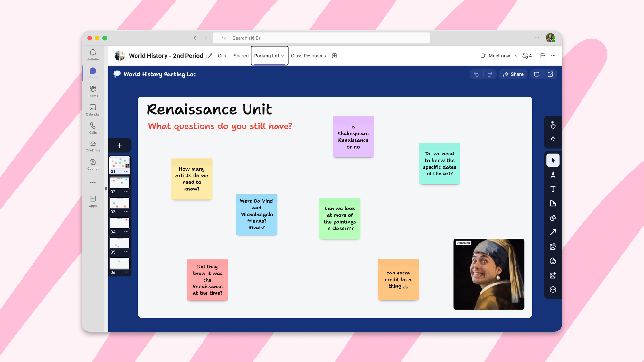644x362 pixels.
Task: Click the Share button on the whiteboard
Action: click(513, 74)
